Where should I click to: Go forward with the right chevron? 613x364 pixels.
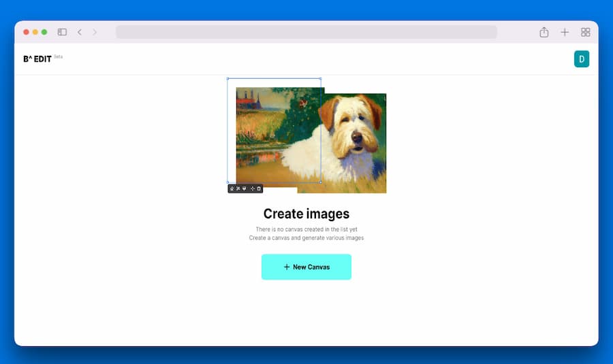pos(94,32)
